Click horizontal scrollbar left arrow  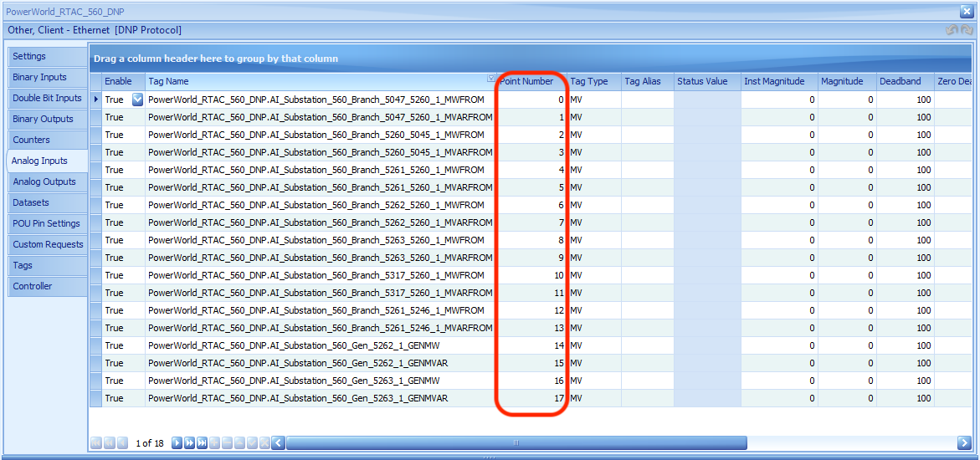click(x=279, y=443)
